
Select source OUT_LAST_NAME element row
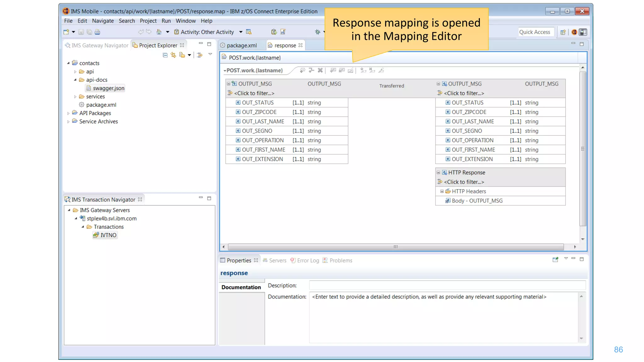point(287,121)
